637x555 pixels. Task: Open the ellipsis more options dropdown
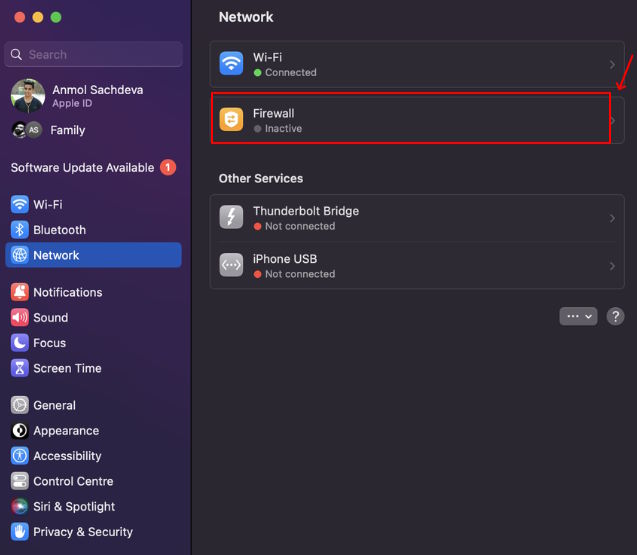[x=578, y=316]
